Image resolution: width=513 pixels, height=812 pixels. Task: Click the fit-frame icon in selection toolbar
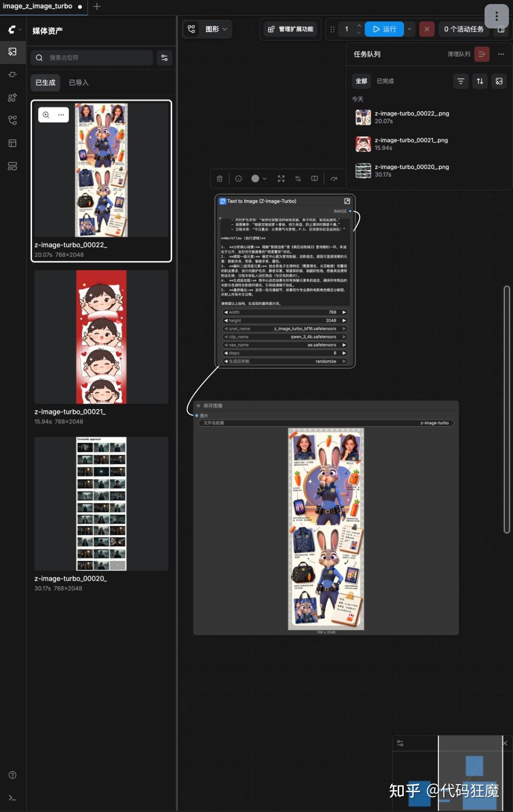point(281,179)
